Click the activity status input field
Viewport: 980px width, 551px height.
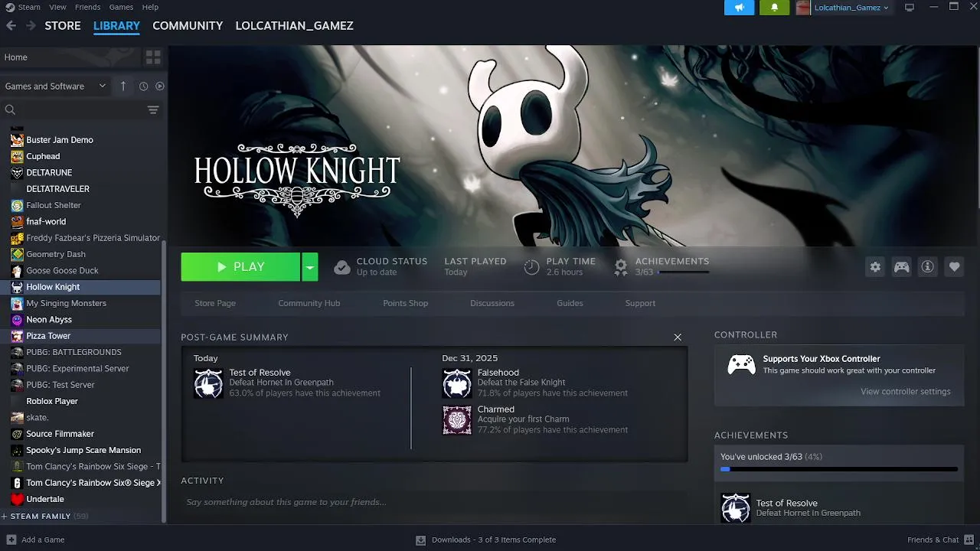tap(434, 502)
